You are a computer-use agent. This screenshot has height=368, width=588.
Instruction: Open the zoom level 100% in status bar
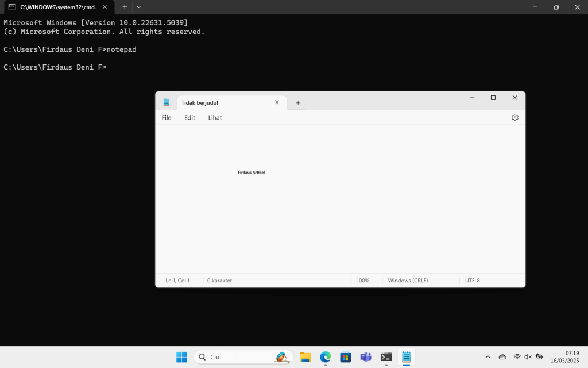tap(363, 281)
